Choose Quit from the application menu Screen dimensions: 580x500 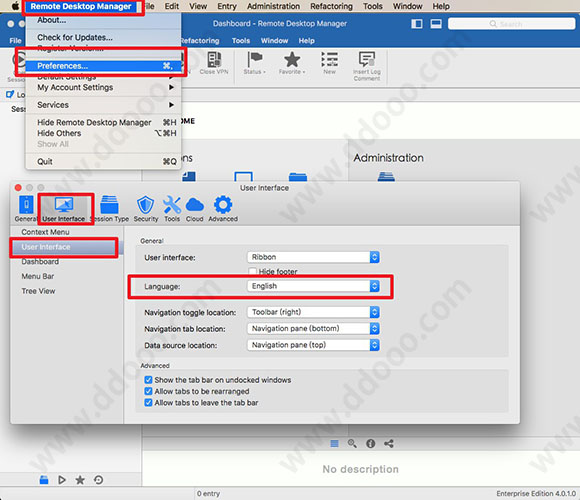point(103,162)
